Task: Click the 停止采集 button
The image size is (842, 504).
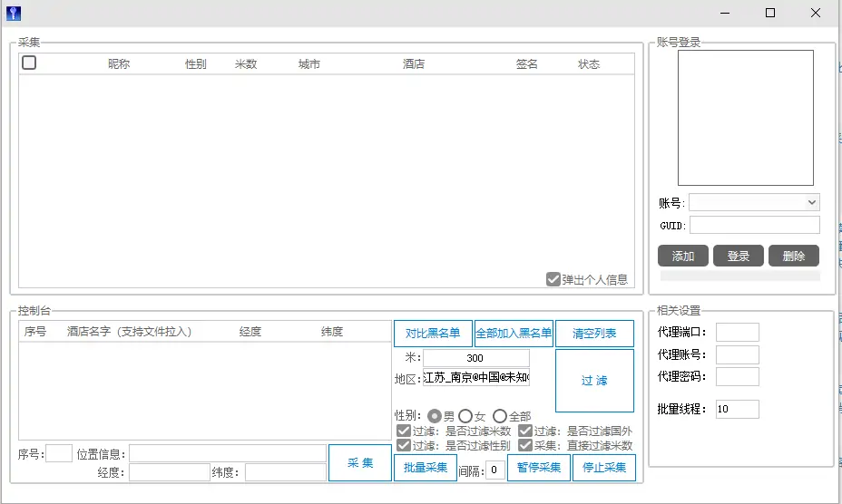Action: pyautogui.click(x=604, y=468)
